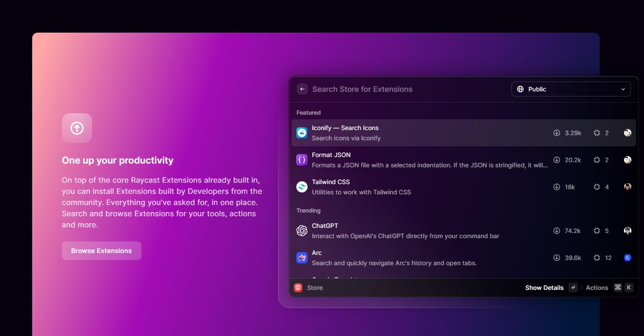Select the Tailwind CSS extension row
Screen dimensions: 644x336
pos(464,187)
